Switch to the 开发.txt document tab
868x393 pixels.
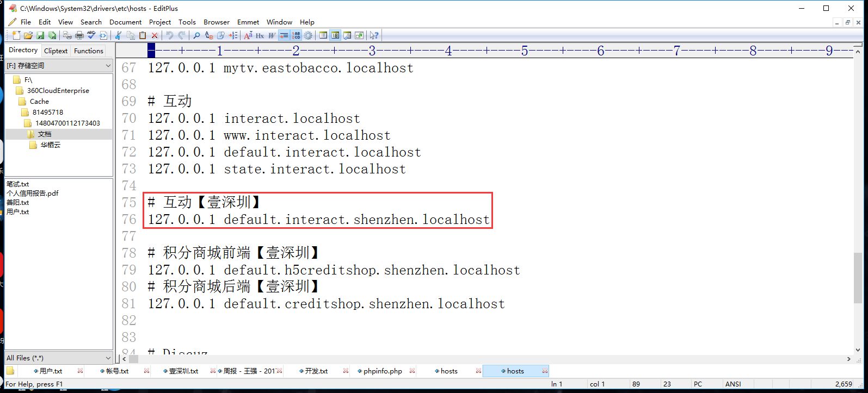(316, 371)
